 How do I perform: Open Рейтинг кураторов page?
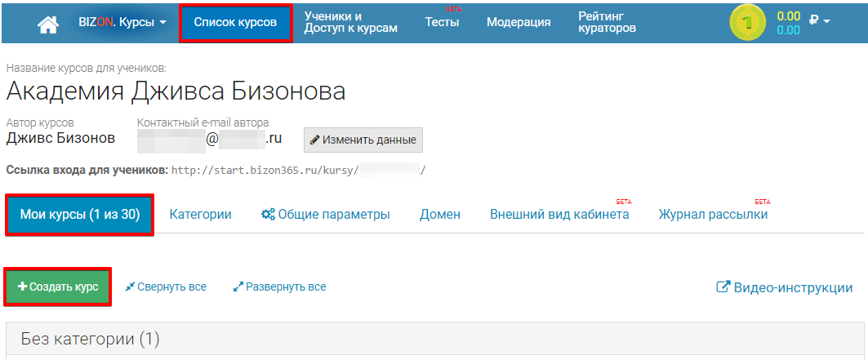tap(607, 22)
